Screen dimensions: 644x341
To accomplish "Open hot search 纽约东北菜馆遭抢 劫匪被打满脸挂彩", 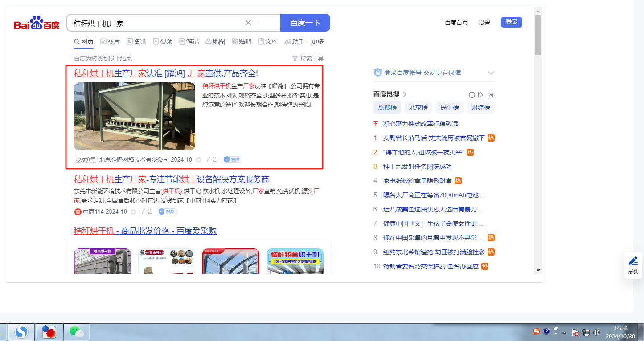I will tap(434, 252).
